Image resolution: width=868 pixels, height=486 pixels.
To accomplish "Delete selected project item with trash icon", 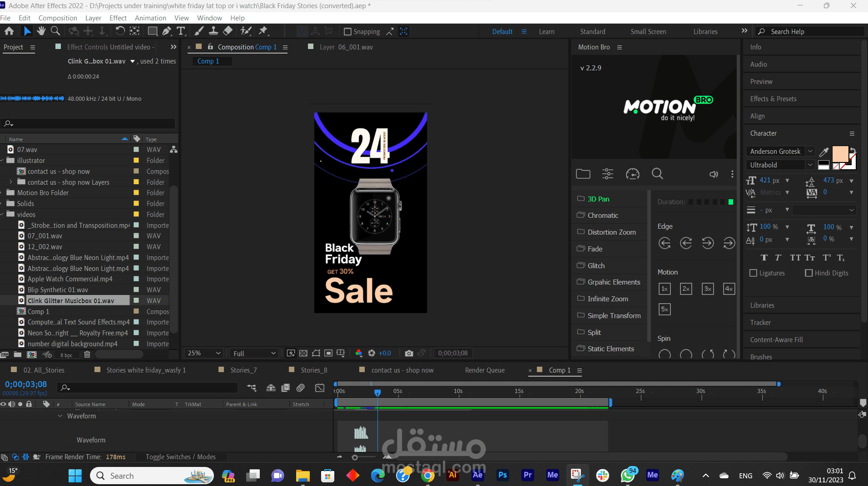I will click(x=87, y=354).
